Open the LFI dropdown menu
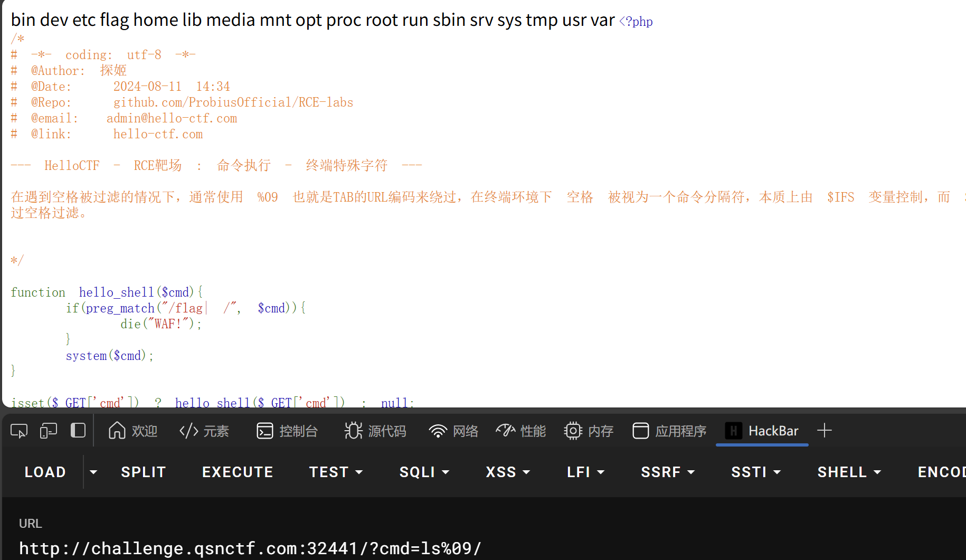 point(585,472)
